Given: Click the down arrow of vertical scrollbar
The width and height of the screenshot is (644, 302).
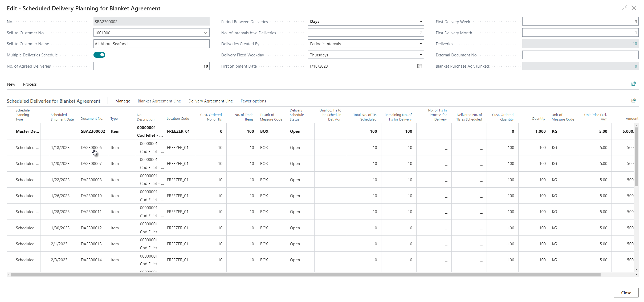Looking at the screenshot, I should [x=636, y=270].
